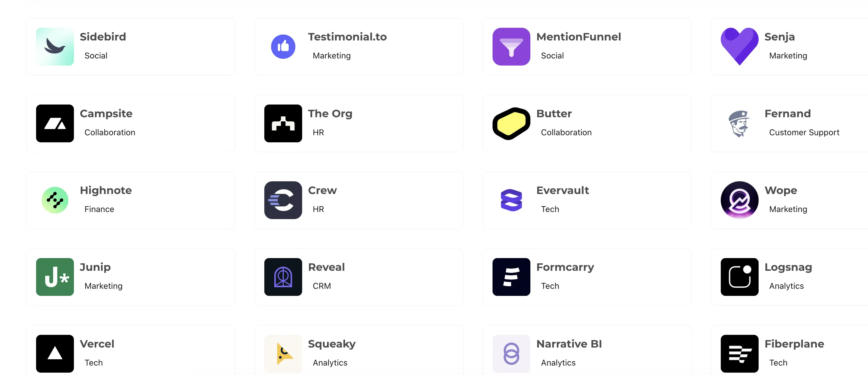This screenshot has width=868, height=375.
Task: Click the Junip green J logo
Action: (x=55, y=277)
